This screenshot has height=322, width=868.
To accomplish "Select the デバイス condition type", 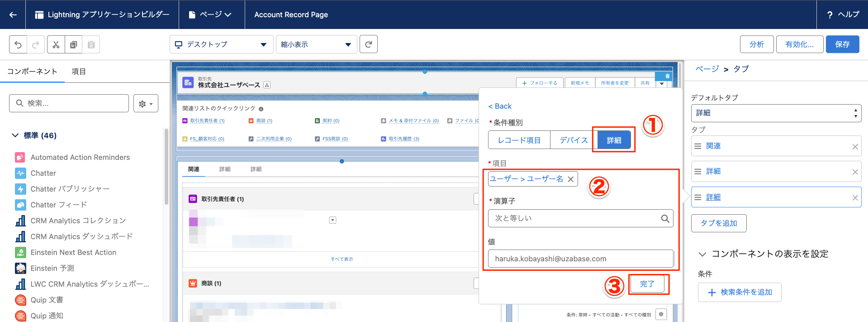I will (573, 140).
